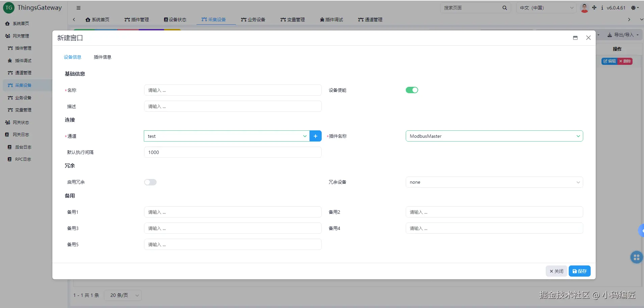The image size is (644, 308).
Task: Click the floating grid icon button
Action: click(x=637, y=257)
